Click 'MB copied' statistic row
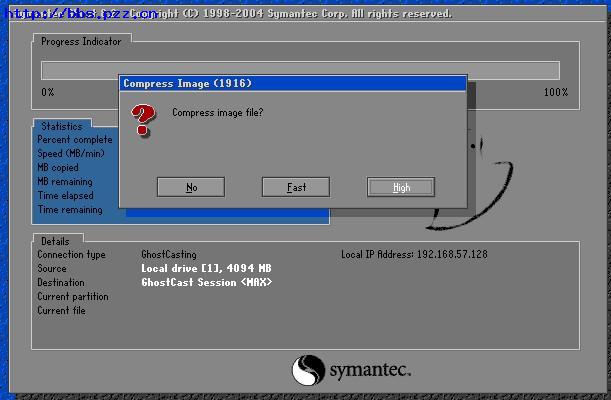The height and width of the screenshot is (400, 611). click(x=58, y=167)
